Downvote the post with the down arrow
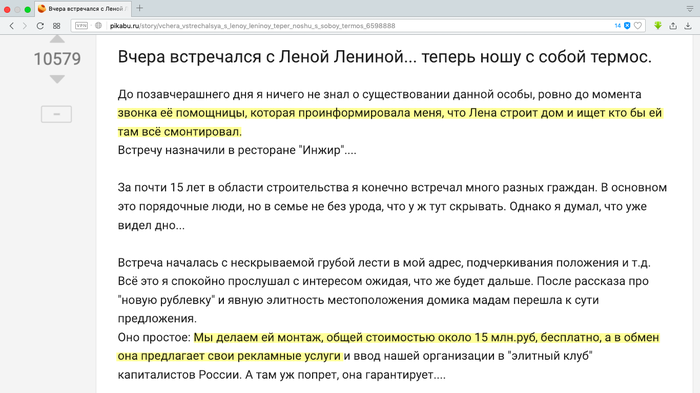700x393 pixels. 57,79
